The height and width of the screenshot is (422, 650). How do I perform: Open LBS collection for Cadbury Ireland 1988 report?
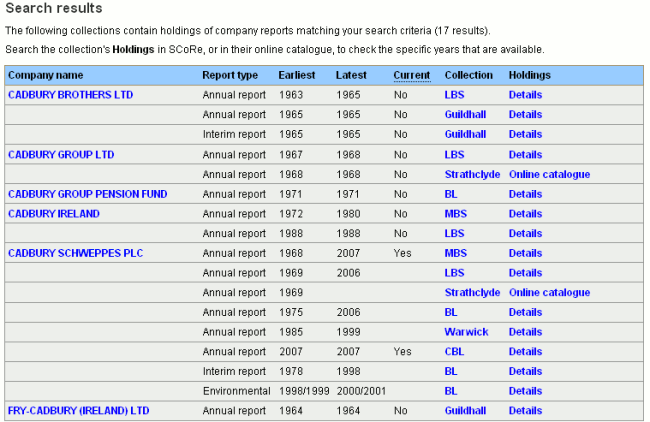click(454, 233)
